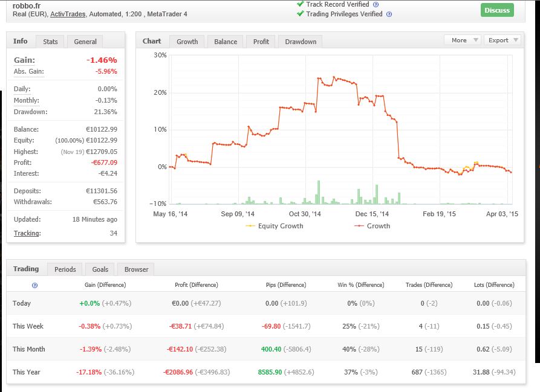The image size is (540, 392).
Task: Click the 8585.90 pips value
Action: pos(270,372)
